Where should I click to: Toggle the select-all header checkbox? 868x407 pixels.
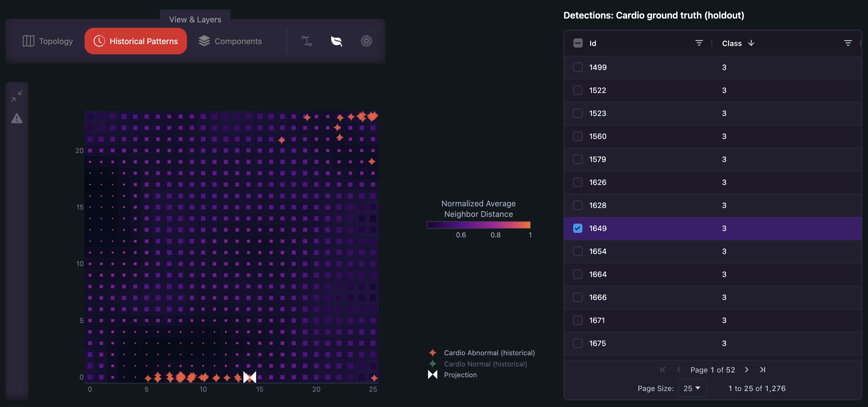[x=578, y=43]
